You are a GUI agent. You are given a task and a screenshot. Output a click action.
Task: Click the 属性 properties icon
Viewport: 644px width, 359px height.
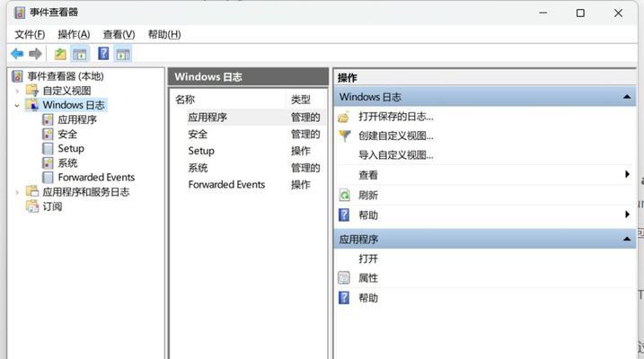click(344, 277)
